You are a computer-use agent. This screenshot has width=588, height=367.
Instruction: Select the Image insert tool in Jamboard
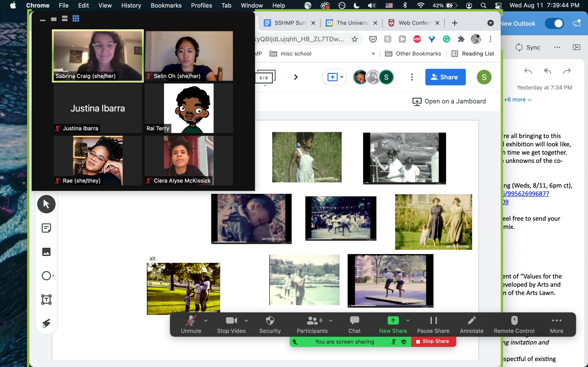46,252
